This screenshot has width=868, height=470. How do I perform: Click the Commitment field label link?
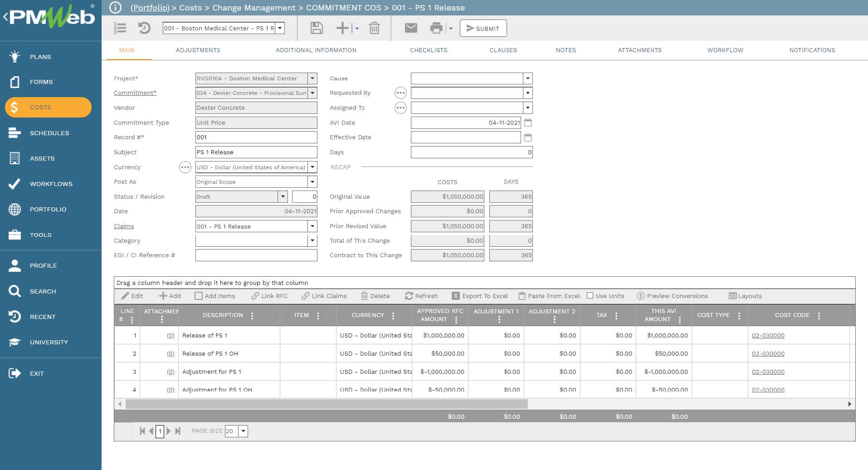coord(135,93)
